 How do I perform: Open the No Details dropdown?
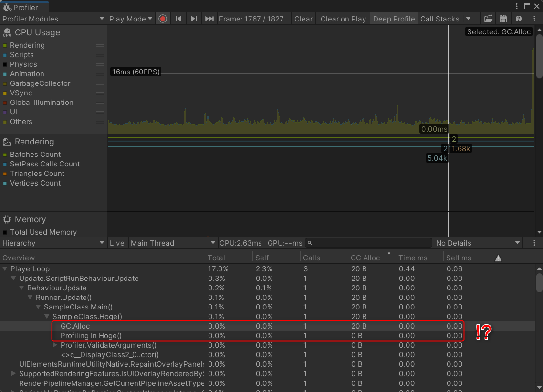click(478, 243)
